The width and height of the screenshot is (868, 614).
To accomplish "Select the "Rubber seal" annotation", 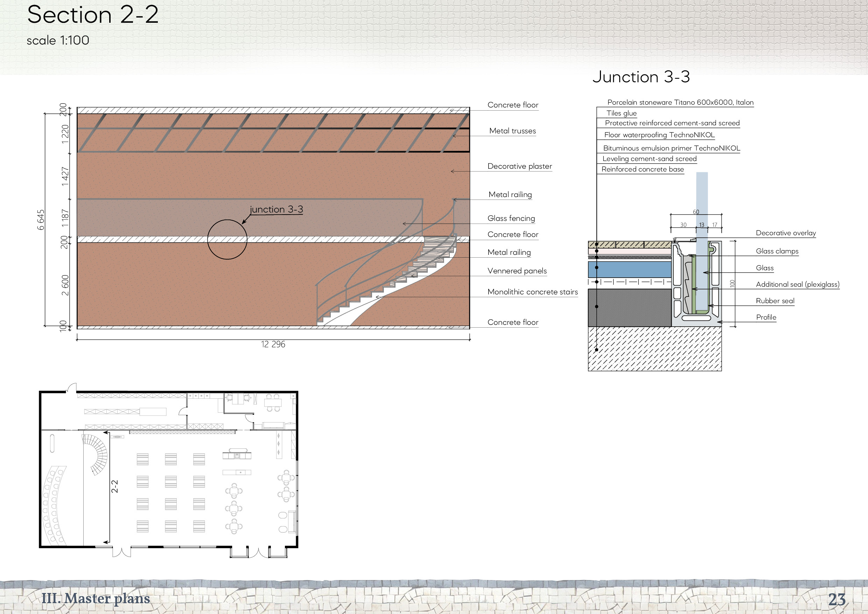I will coord(775,301).
